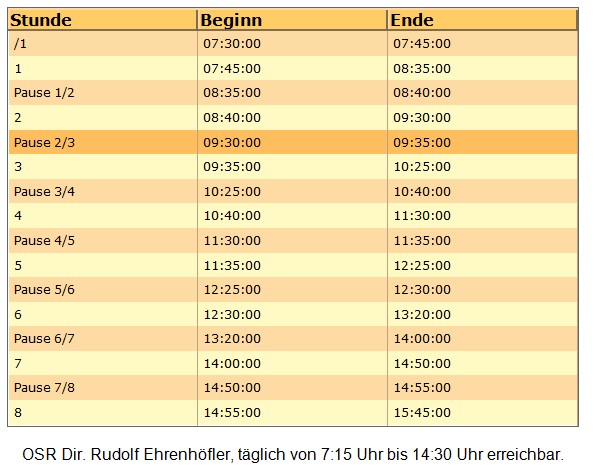Select the Pause 5/6 label
This screenshot has width=597, height=471.
(x=44, y=290)
